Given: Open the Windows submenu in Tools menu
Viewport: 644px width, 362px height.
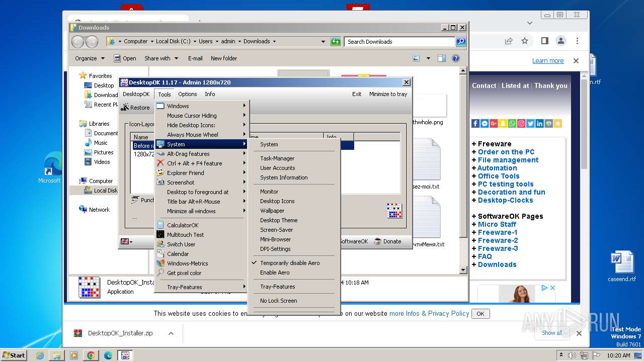Looking at the screenshot, I should [x=202, y=106].
